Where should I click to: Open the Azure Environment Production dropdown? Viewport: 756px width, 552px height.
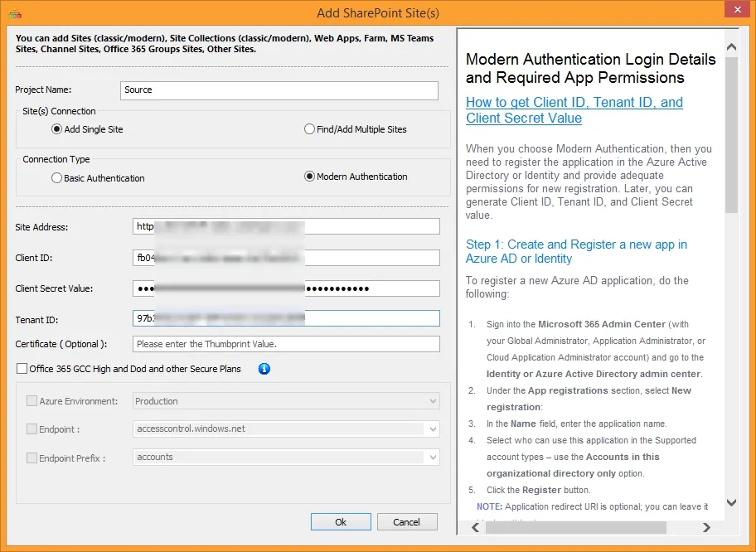point(286,401)
